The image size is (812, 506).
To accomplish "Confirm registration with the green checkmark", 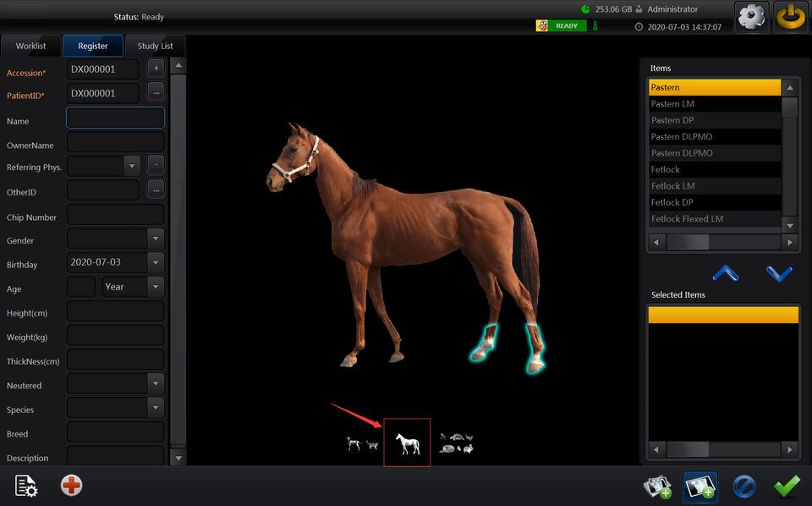I will 787,487.
